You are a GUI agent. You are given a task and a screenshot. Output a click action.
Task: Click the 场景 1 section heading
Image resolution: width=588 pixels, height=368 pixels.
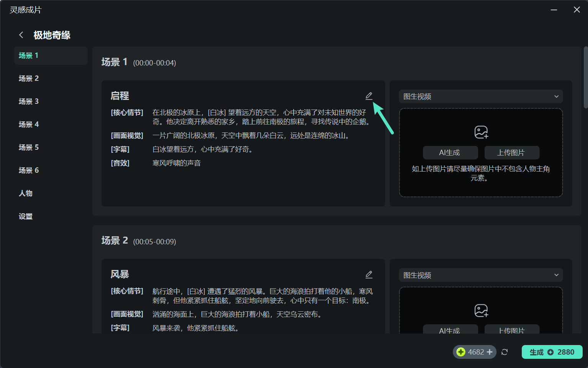coord(114,62)
